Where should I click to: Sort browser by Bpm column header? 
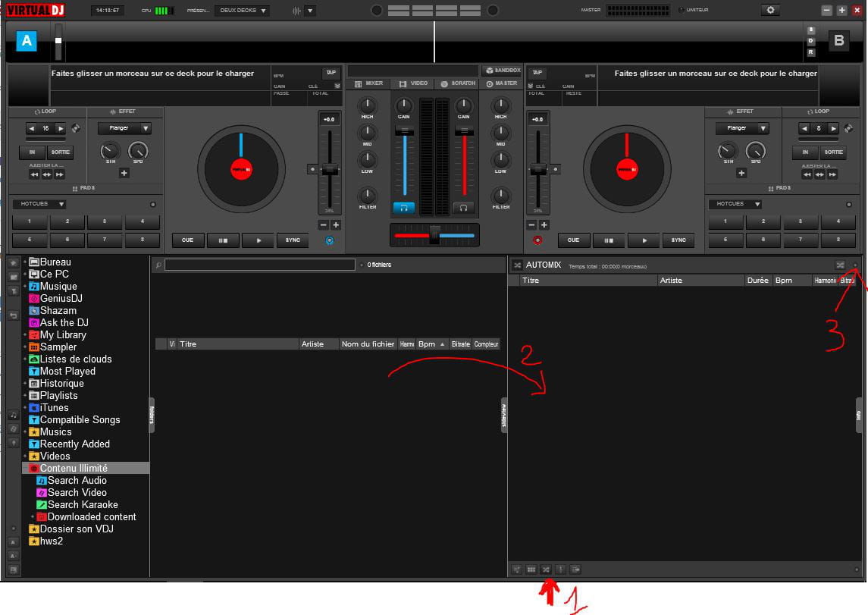(431, 344)
